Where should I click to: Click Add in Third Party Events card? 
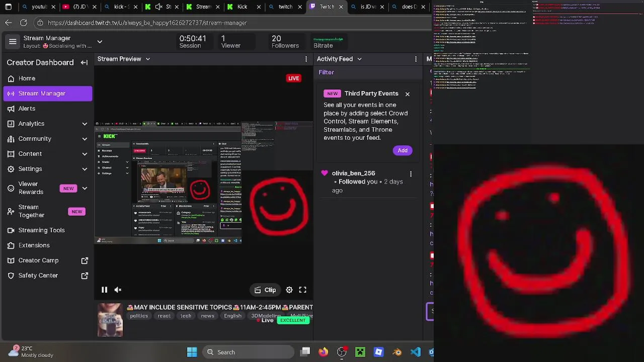coord(403,150)
